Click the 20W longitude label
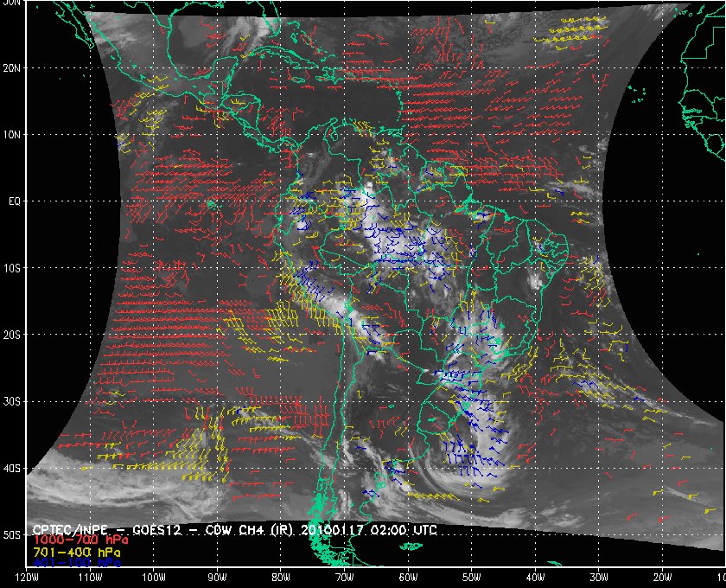 coord(662,578)
